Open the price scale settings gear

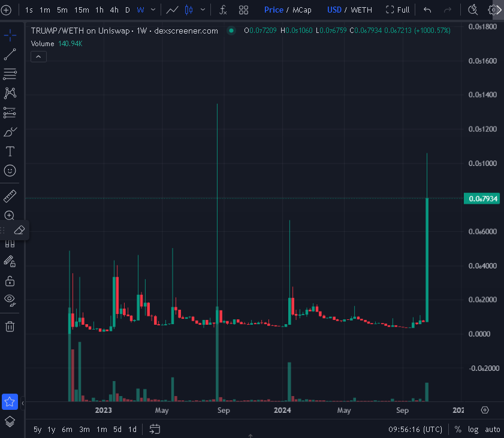(485, 410)
